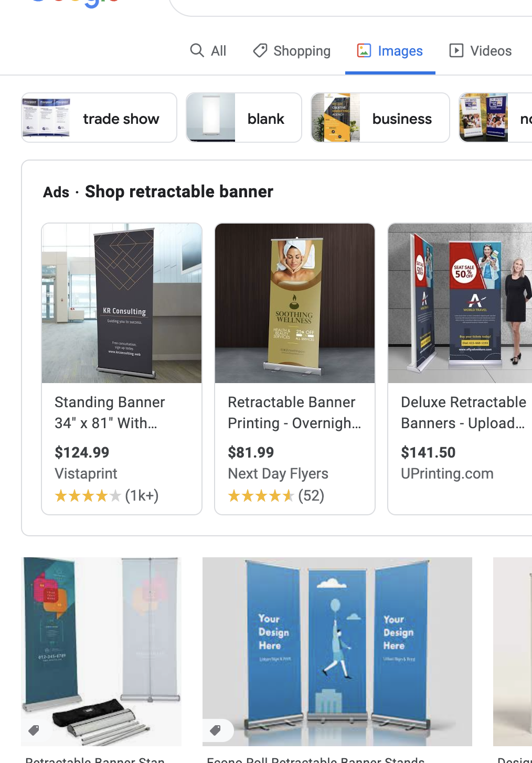Click the tag icon on the first banner result
Viewport: 532px width, 763px height.
pyautogui.click(x=34, y=730)
